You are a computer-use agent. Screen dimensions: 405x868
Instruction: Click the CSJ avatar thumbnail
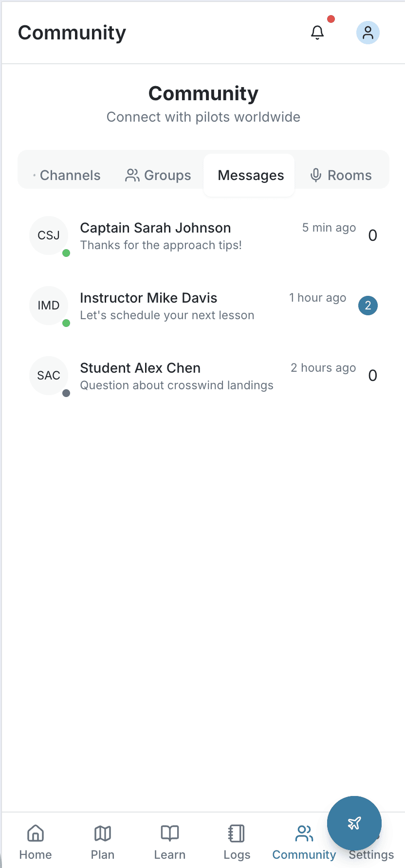(49, 235)
